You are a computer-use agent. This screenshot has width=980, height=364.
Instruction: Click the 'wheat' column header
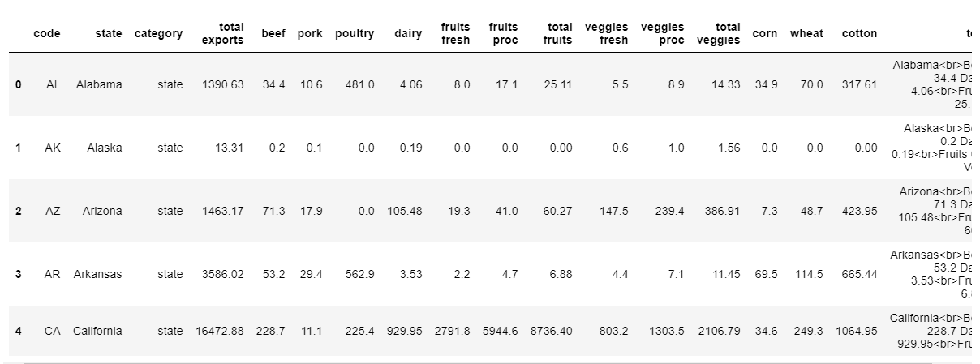pyautogui.click(x=806, y=33)
